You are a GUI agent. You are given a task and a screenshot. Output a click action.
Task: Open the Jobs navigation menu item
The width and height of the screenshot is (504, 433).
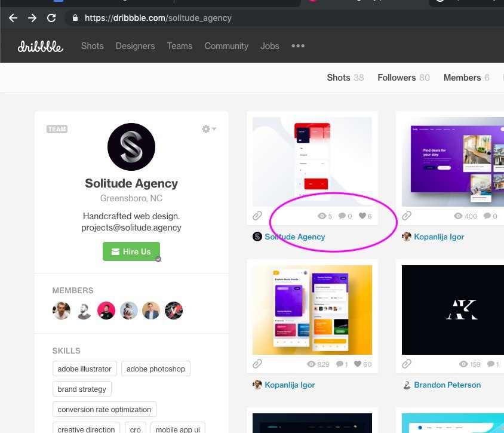pos(270,46)
